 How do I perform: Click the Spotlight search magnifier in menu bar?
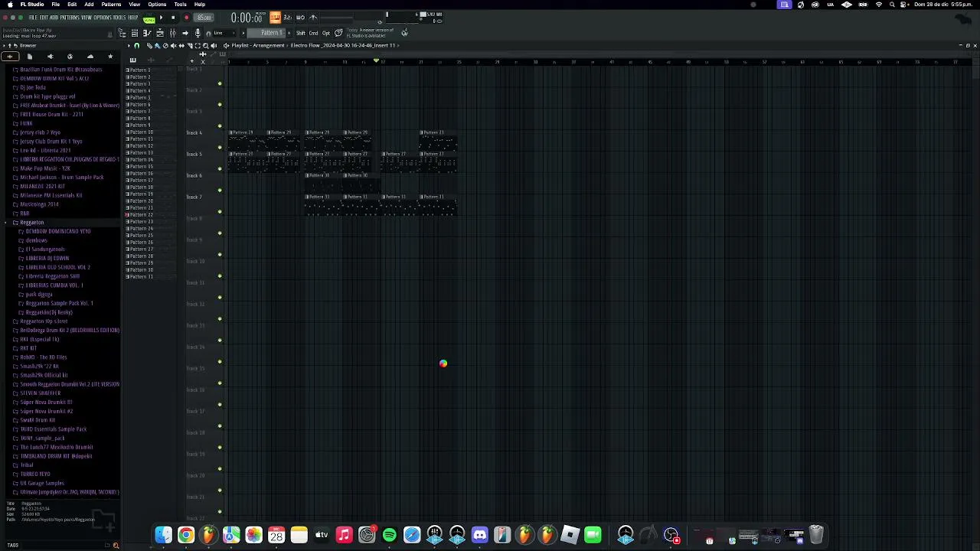[892, 5]
